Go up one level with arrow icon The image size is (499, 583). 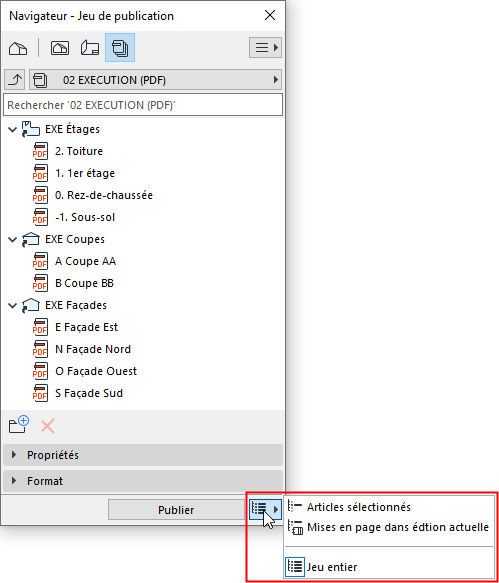click(15, 80)
